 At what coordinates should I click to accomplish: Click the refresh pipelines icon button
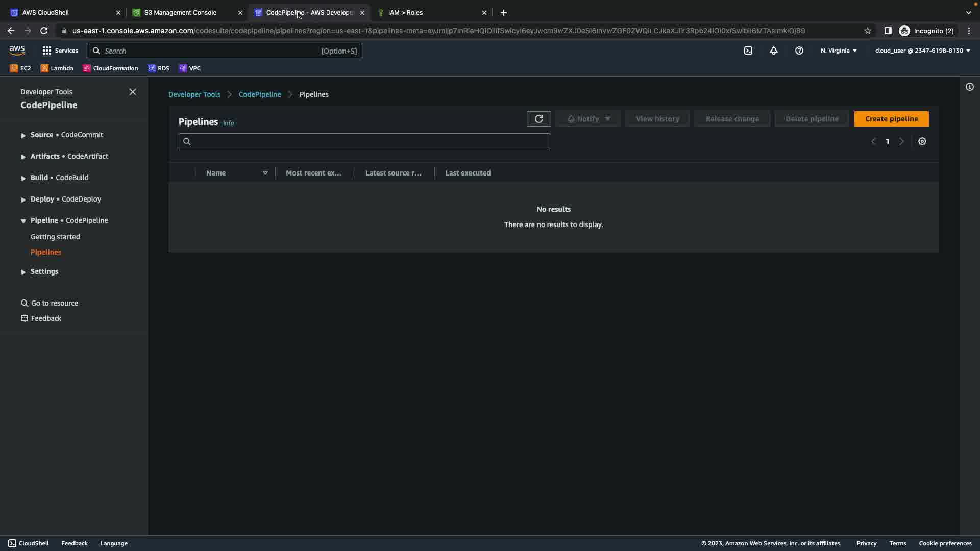538,119
